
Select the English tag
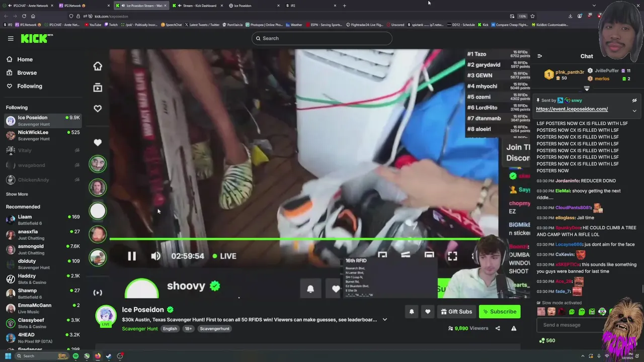pos(170,329)
